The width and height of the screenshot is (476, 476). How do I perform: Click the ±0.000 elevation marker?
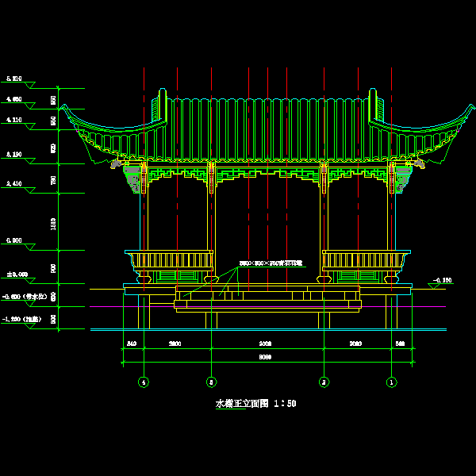(x=17, y=274)
